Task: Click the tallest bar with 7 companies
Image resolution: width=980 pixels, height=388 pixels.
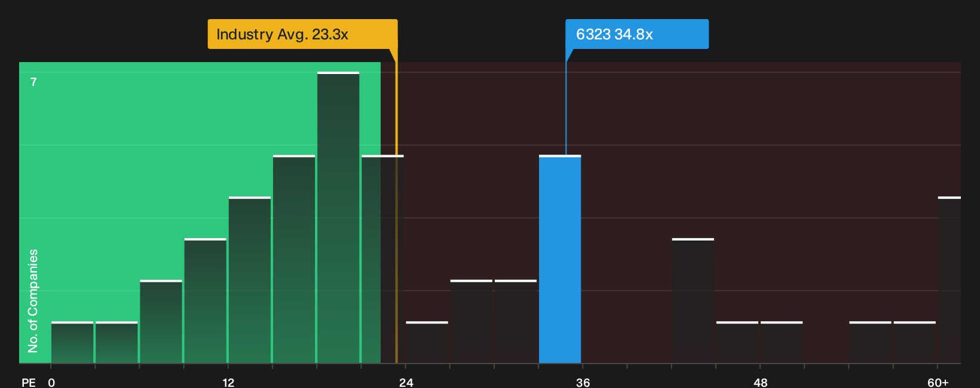Action: click(338, 217)
